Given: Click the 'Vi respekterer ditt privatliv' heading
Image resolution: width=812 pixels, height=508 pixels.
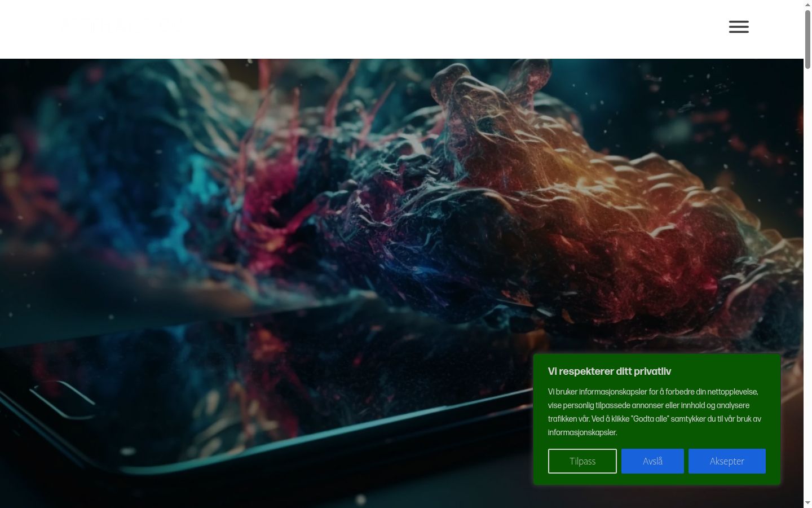Looking at the screenshot, I should pos(610,371).
